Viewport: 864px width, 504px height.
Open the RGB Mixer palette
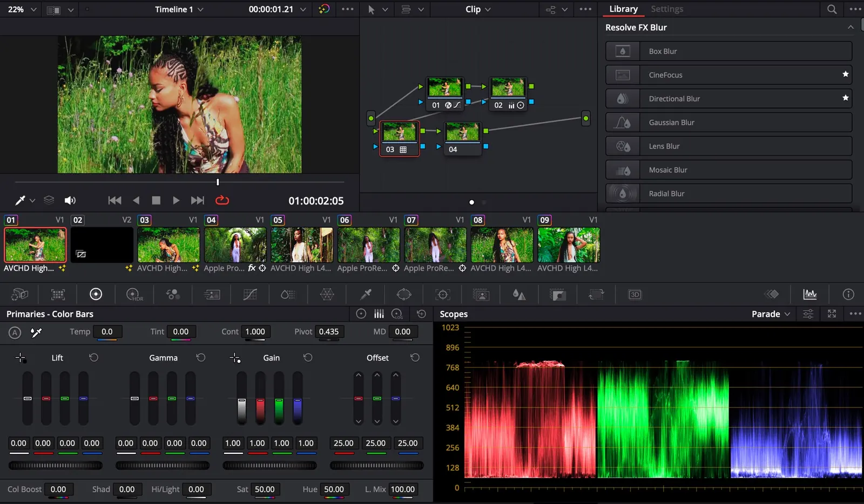[x=173, y=295]
